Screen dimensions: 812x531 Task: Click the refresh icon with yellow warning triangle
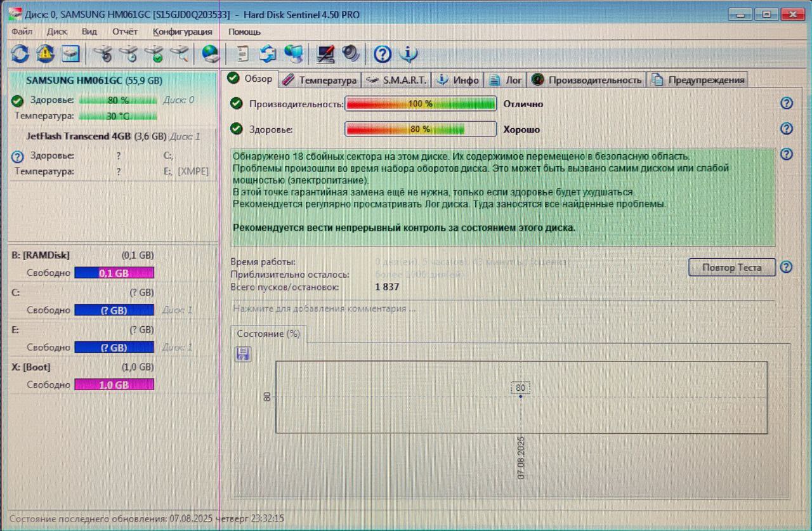45,54
